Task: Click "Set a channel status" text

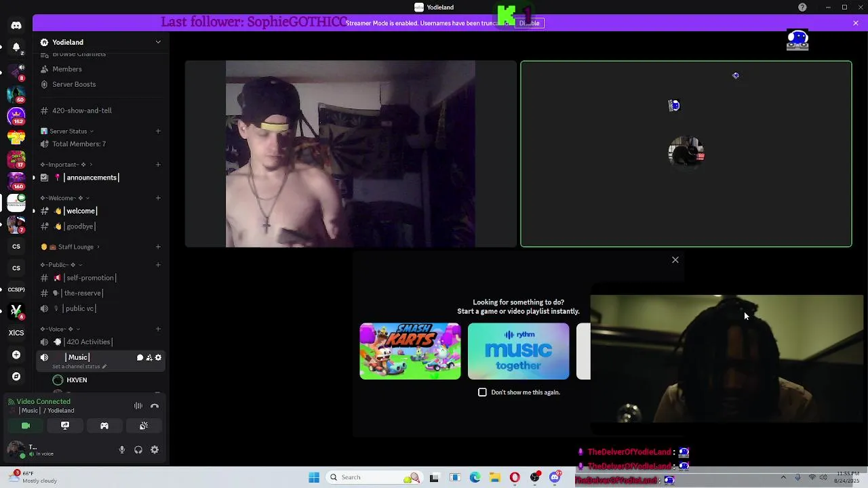Action: pos(76,367)
